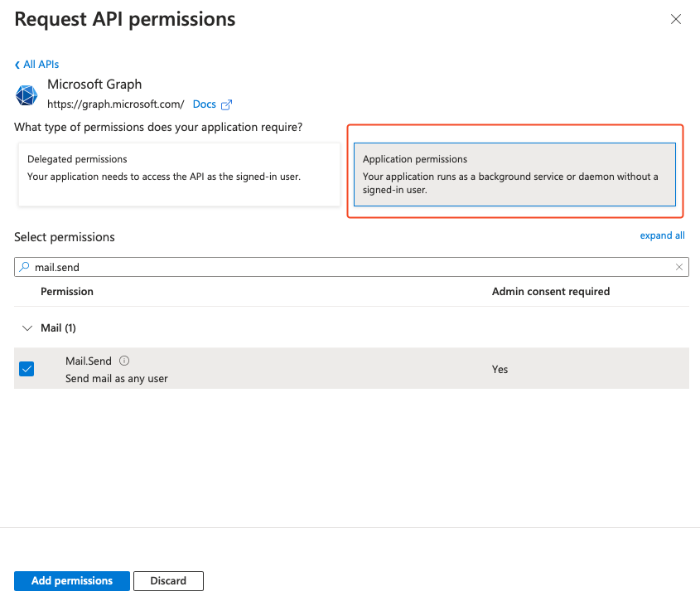This screenshot has width=700, height=606.
Task: Click the Microsoft Graph logo icon
Action: coord(26,94)
